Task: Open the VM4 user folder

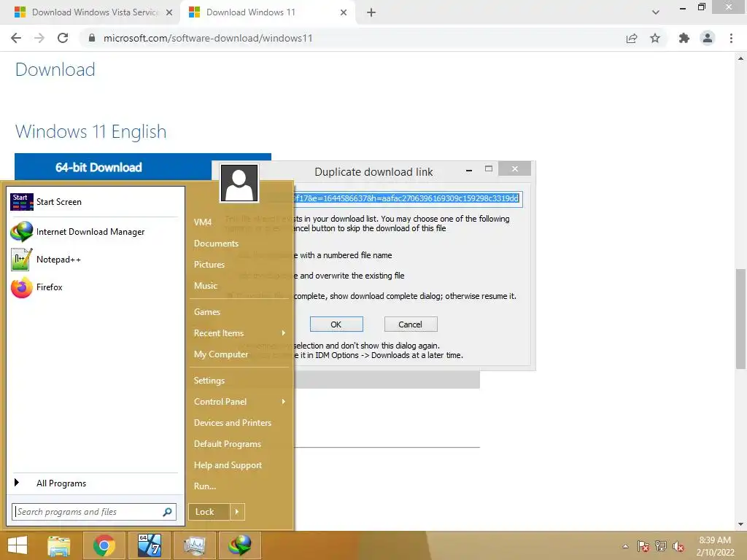Action: [x=203, y=222]
